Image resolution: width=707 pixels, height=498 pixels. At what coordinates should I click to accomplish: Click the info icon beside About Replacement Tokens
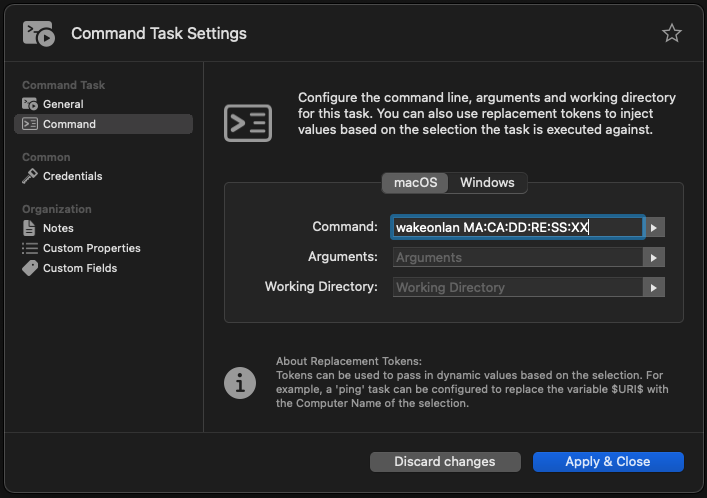pos(239,383)
